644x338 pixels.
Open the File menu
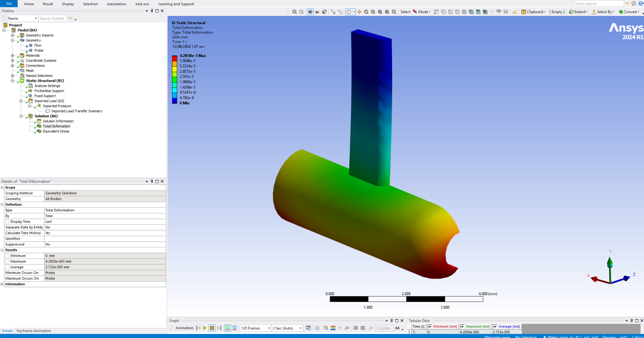click(9, 4)
